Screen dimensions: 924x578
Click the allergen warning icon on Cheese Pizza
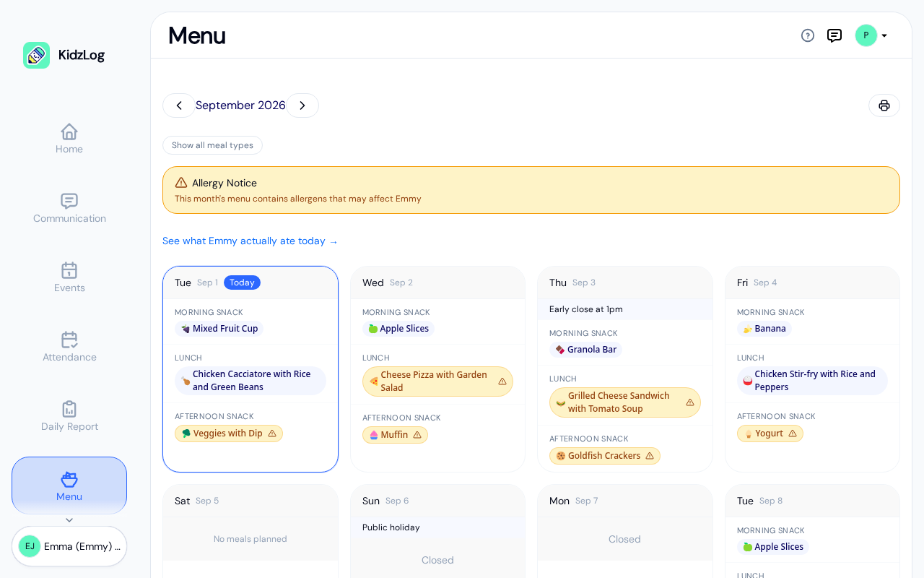[502, 381]
